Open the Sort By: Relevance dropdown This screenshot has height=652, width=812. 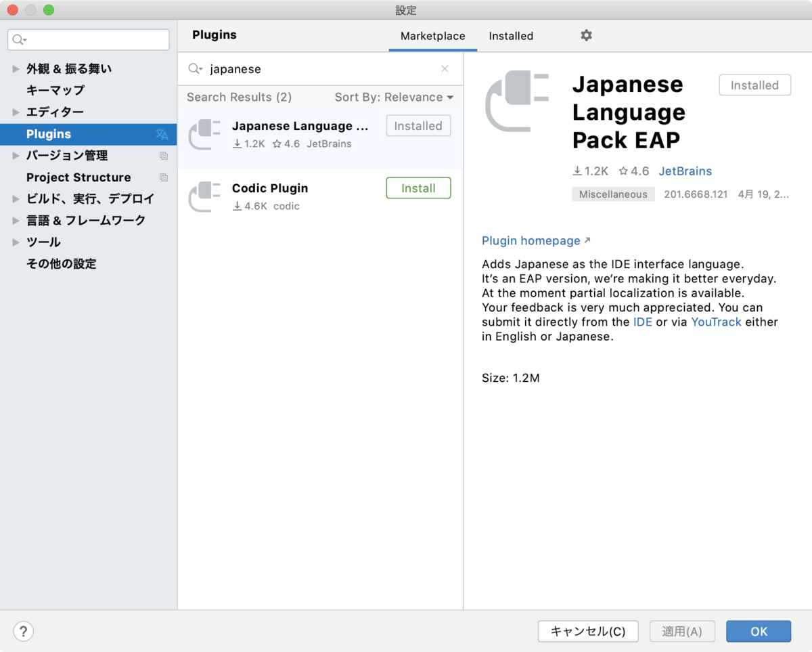[394, 97]
